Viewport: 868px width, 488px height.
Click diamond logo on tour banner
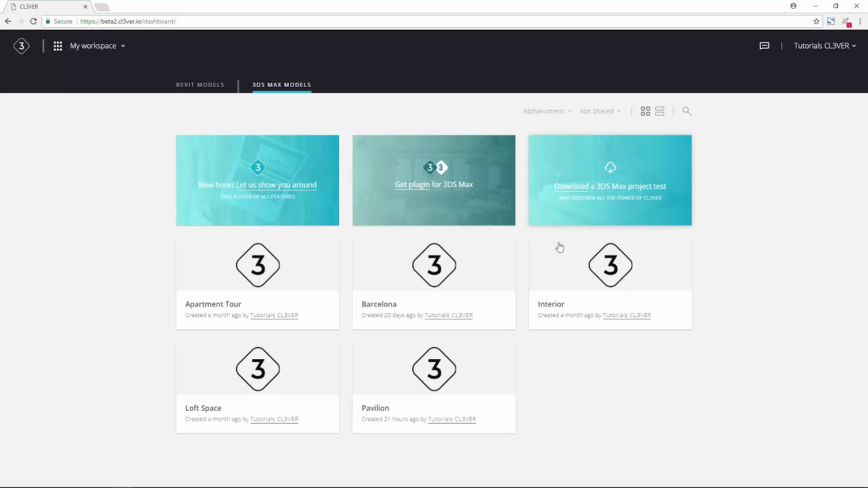[258, 167]
